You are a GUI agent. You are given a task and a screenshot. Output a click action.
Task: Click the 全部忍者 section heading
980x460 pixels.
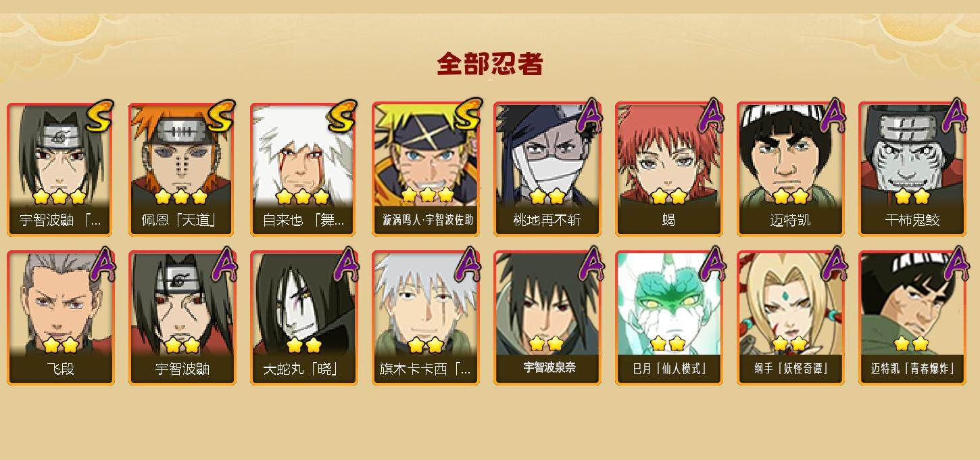(x=490, y=64)
